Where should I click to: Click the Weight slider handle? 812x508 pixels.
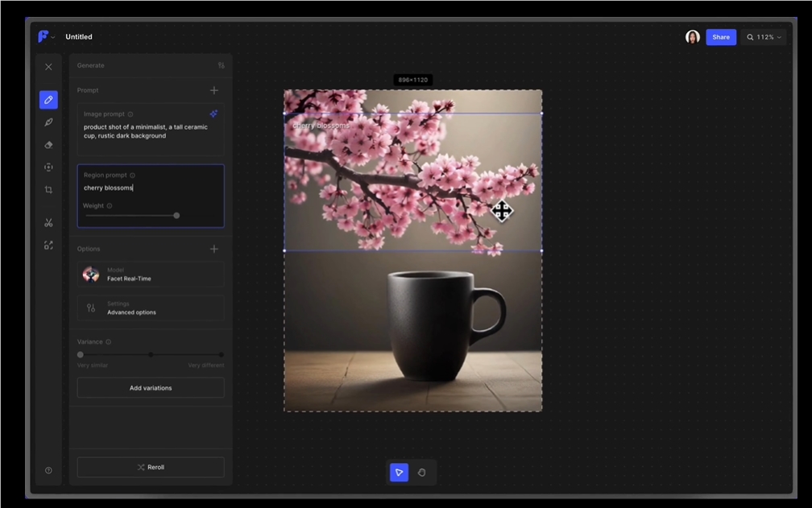pos(176,216)
